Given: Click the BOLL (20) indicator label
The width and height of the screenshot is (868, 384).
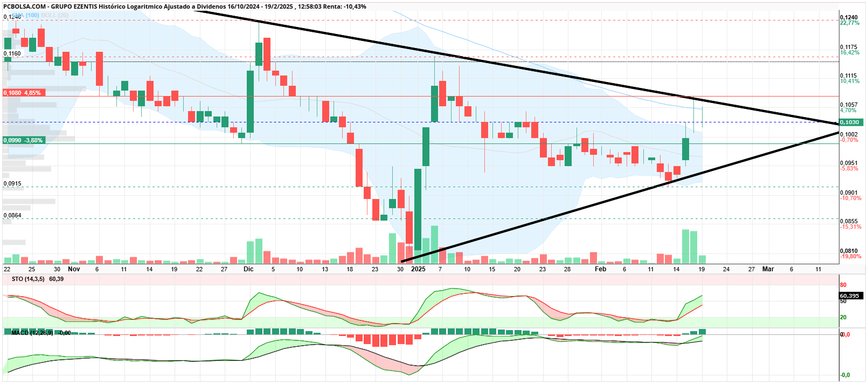Looking at the screenshot, I should point(55,15).
